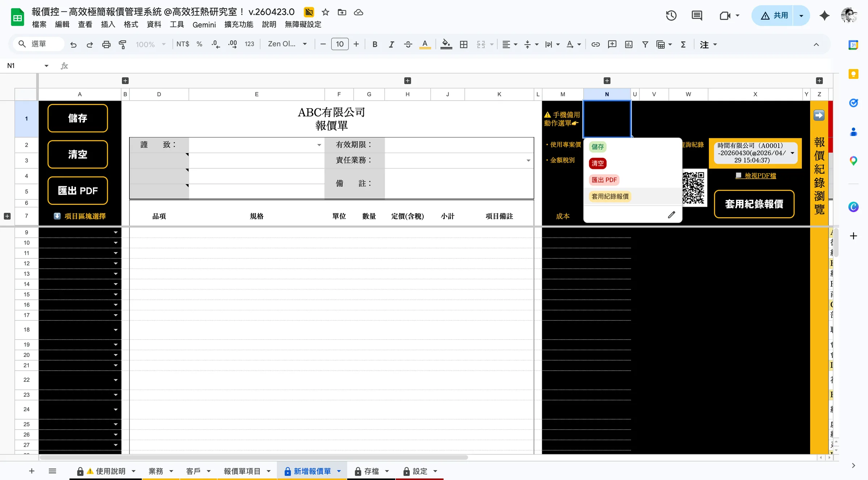Open the zoom level dropdown
868x480 pixels.
(150, 44)
